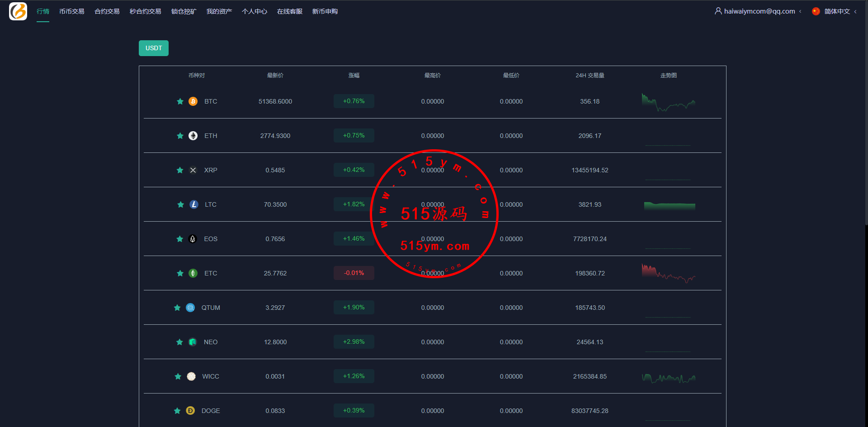868x427 pixels.
Task: Toggle favorite star for XRP
Action: tap(180, 170)
